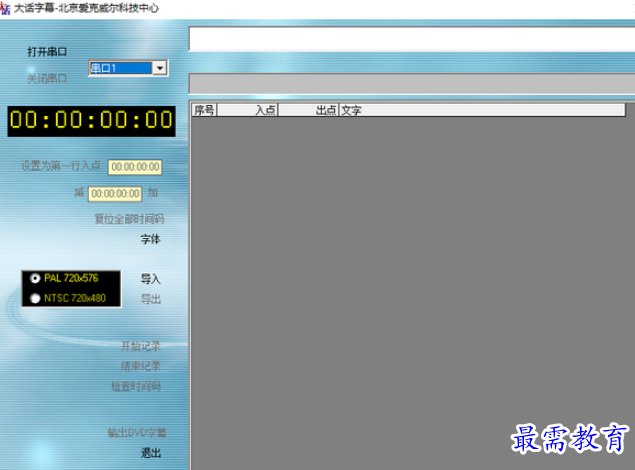Click 输出DVD字幕
Screen dimensions: 635x470
coord(137,433)
